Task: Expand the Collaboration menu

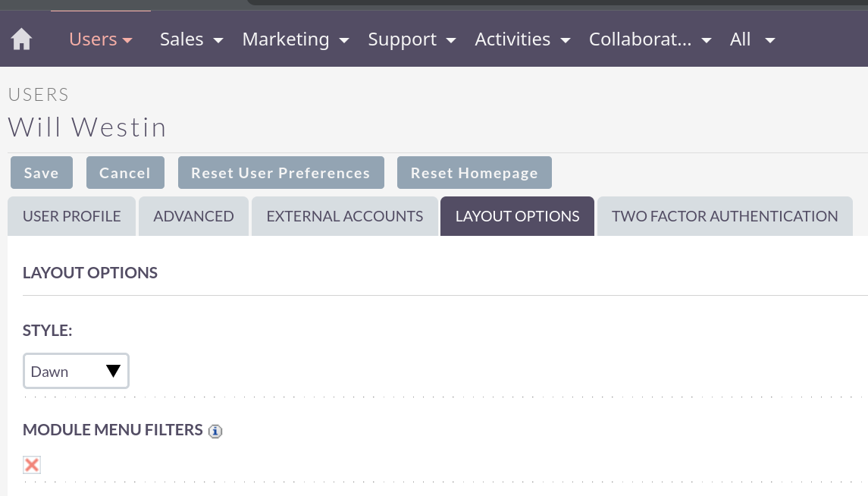Action: (650, 39)
